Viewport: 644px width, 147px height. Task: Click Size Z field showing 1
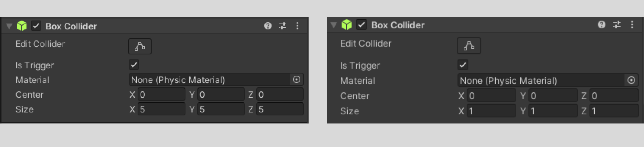pyautogui.click(x=614, y=111)
